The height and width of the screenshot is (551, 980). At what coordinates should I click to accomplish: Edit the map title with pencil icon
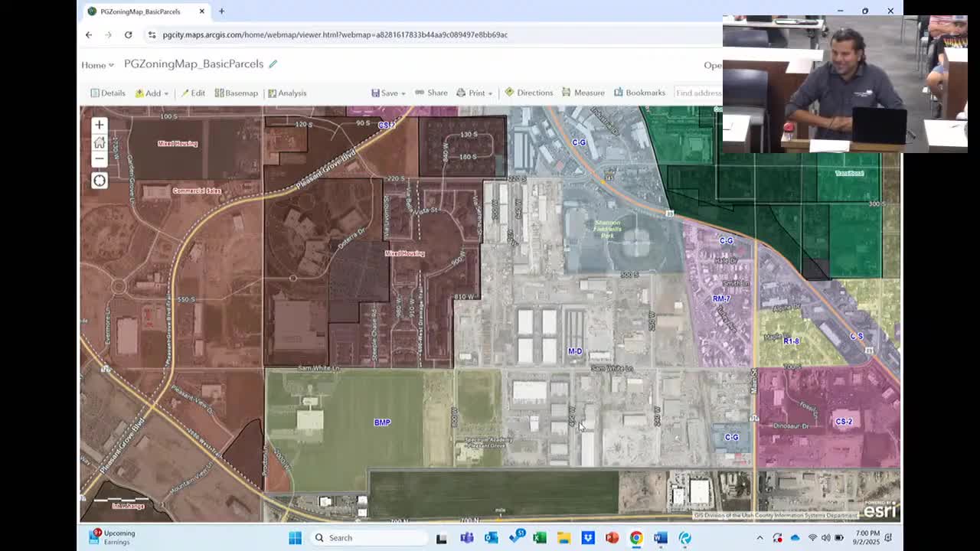tap(273, 64)
